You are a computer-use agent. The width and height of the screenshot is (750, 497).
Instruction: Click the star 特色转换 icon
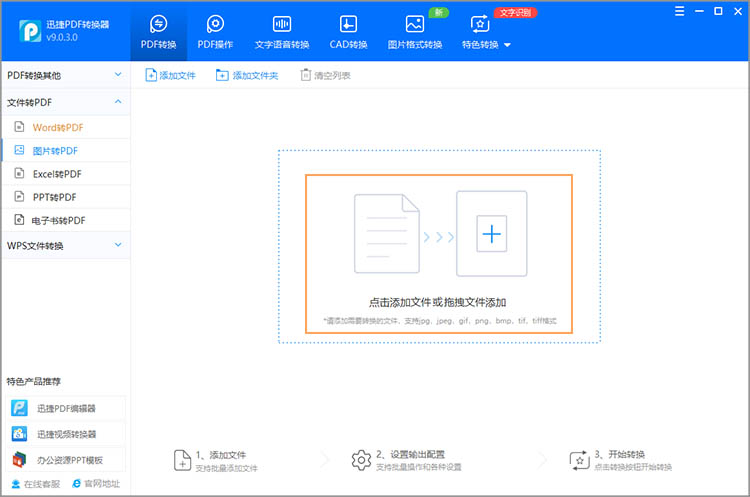[x=480, y=23]
